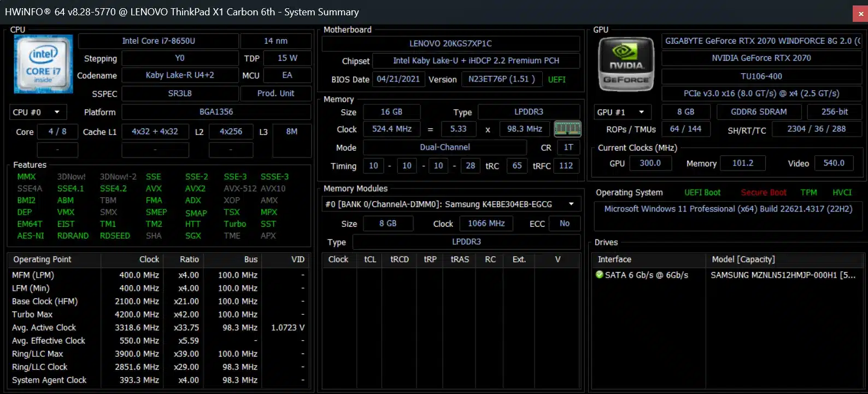Click the 300.0 GPU clock value
The width and height of the screenshot is (868, 394).
[650, 163]
